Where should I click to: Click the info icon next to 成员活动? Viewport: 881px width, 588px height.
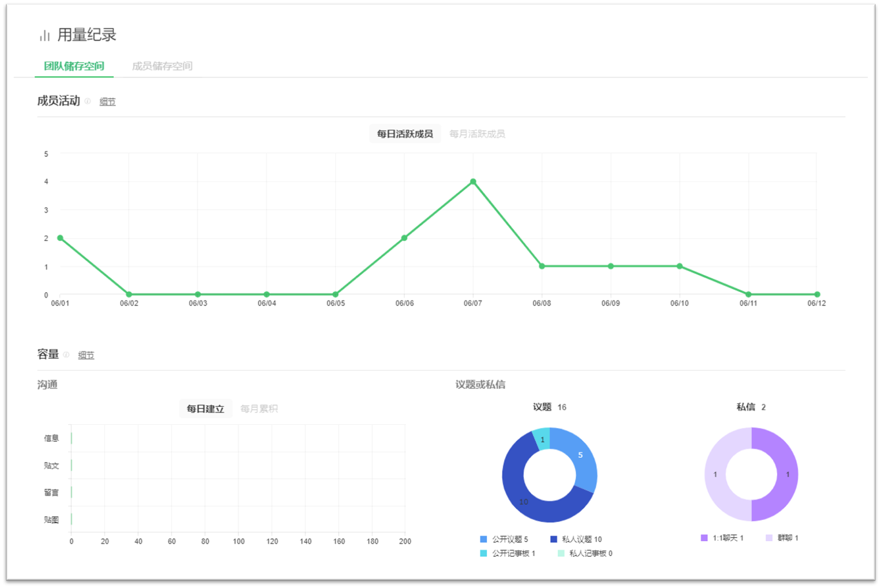[x=88, y=101]
